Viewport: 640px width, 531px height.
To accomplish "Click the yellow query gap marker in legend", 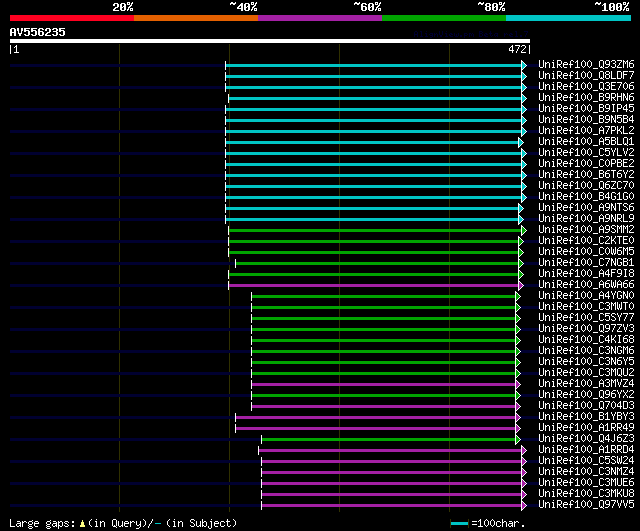I will point(82,524).
